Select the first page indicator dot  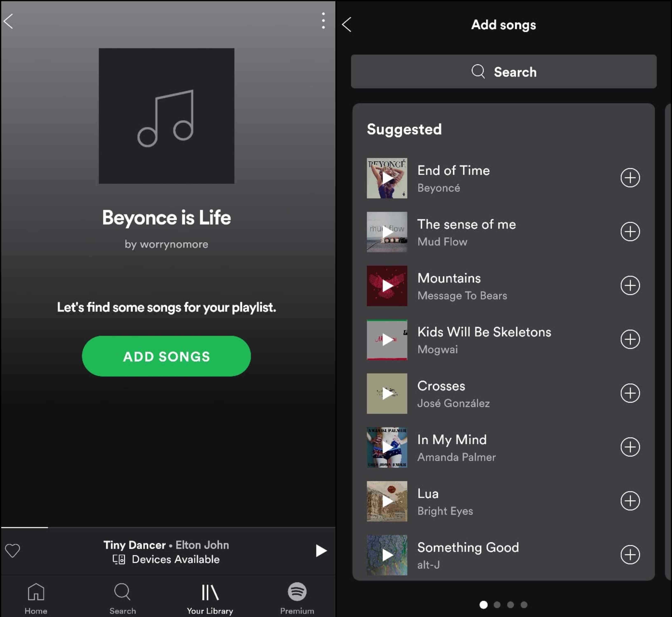[x=483, y=605]
